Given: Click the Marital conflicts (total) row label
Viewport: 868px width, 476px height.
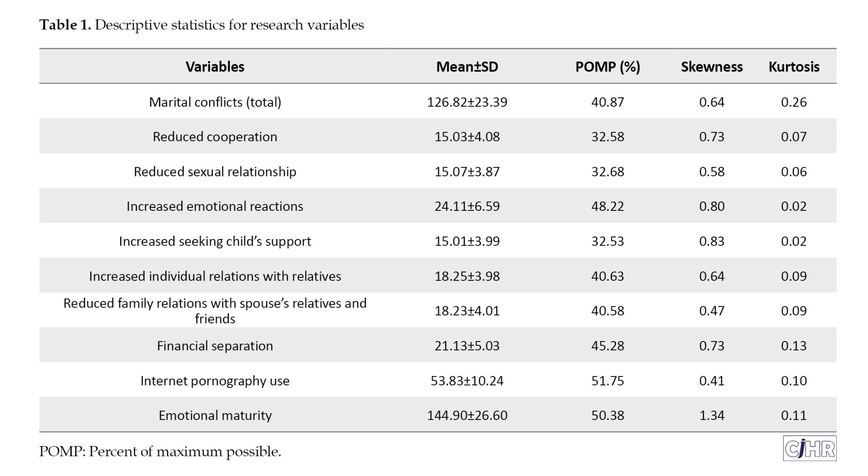Looking at the screenshot, I should (215, 102).
